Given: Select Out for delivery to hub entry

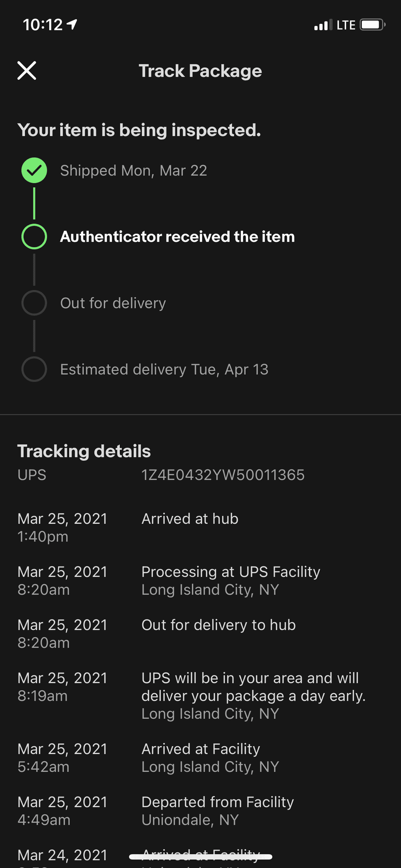Looking at the screenshot, I should pos(200,634).
